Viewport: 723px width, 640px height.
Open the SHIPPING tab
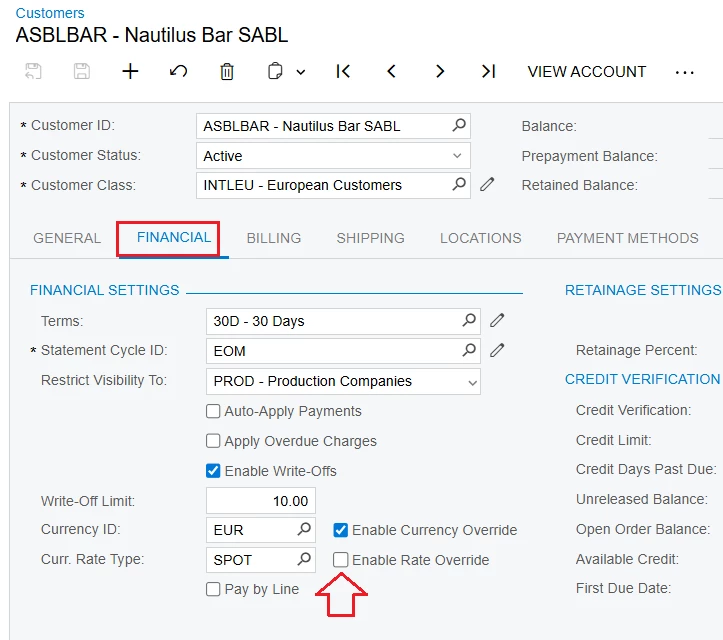(x=370, y=238)
